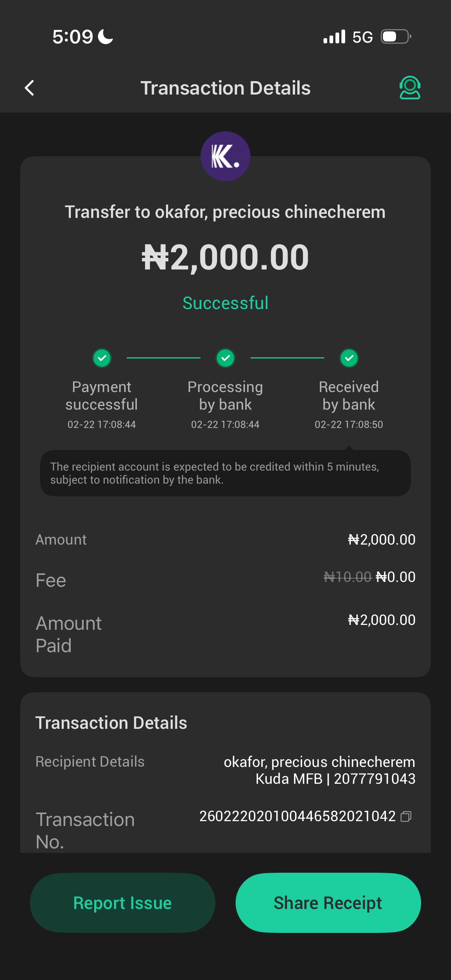
Task: Tap the back arrow icon
Action: coord(30,88)
